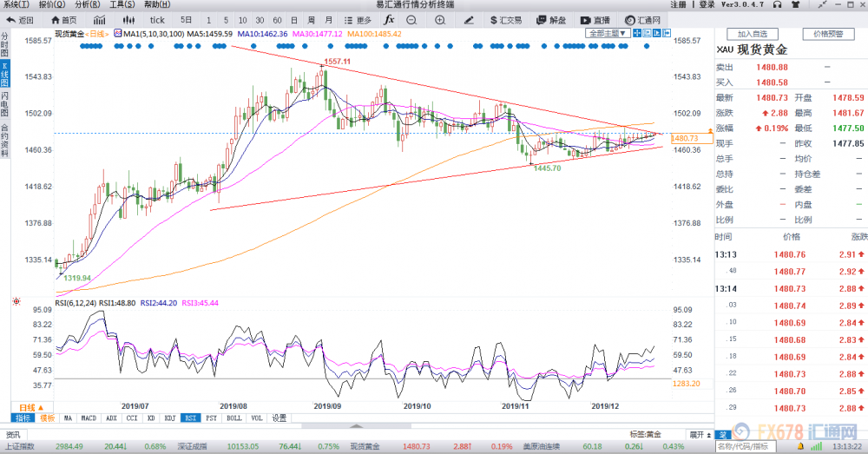The height and width of the screenshot is (454, 868).
Task: Switch to the K线图 side tab
Action: coord(4,75)
